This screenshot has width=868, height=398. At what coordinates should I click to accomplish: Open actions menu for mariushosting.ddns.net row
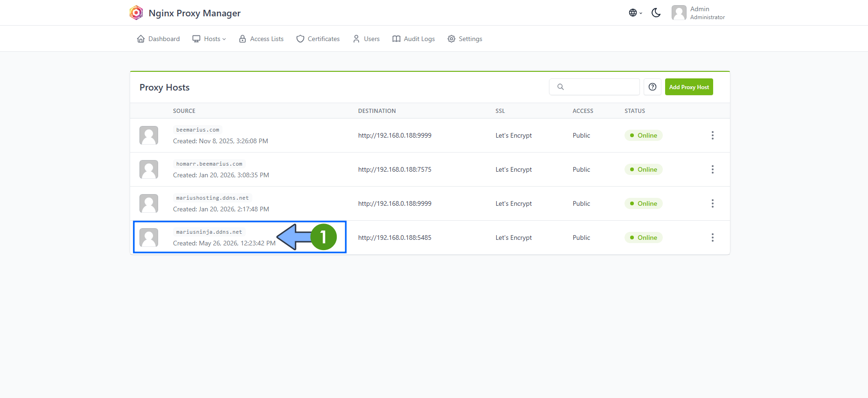(x=712, y=203)
